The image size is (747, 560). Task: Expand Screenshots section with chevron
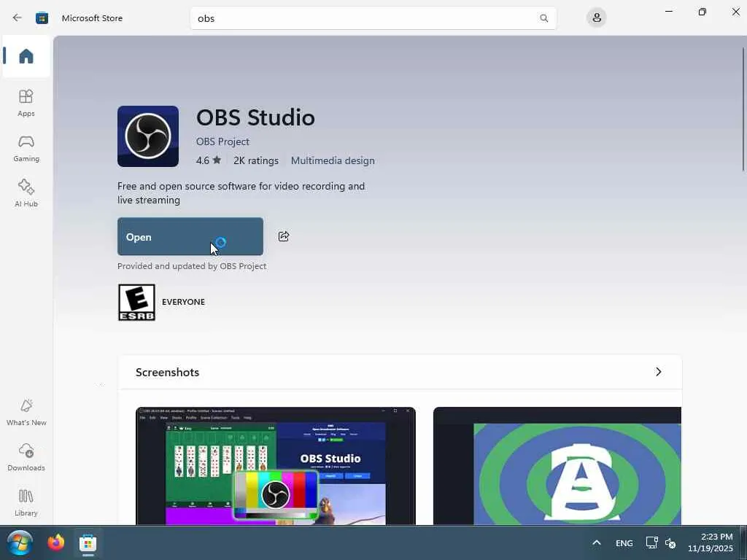point(659,372)
